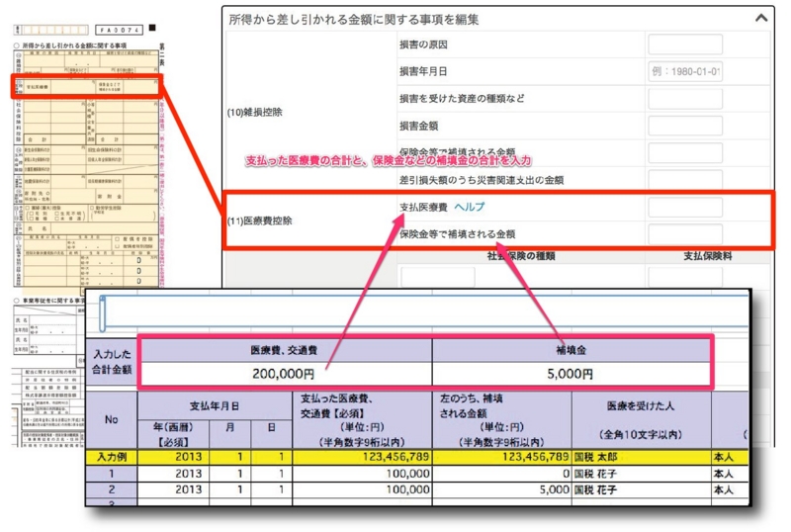Select the 200,000円 total cell

click(x=284, y=374)
